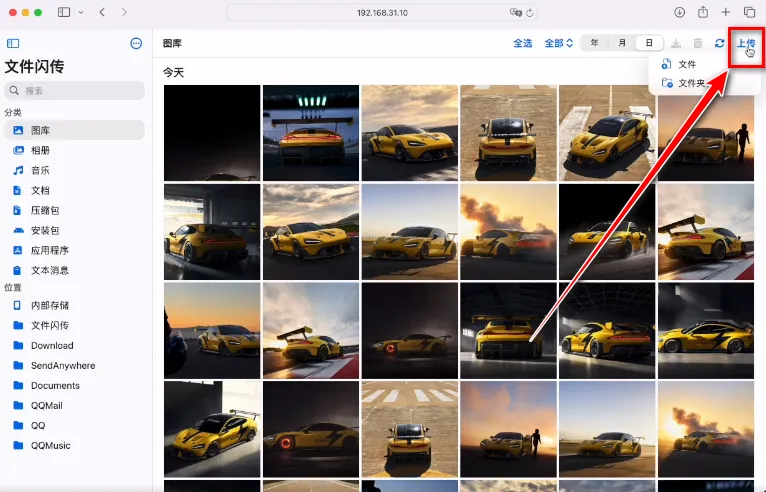Expand Safari sidebar chevron dropdown
This screenshot has height=492, width=766.
80,12
